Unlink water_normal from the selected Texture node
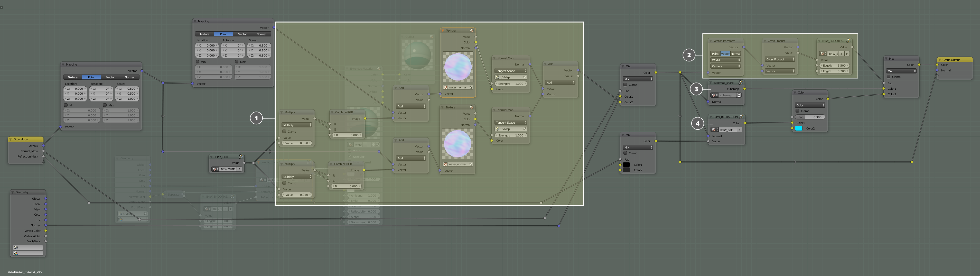This screenshot has height=276, width=980. 471,88
